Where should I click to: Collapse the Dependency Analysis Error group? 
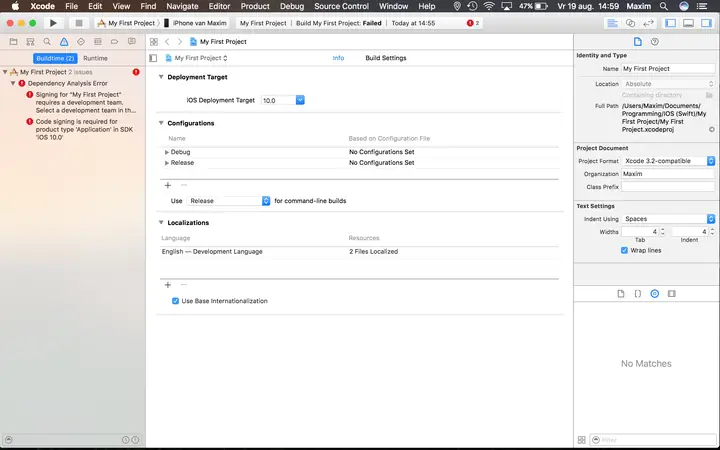pyautogui.click(x=13, y=84)
